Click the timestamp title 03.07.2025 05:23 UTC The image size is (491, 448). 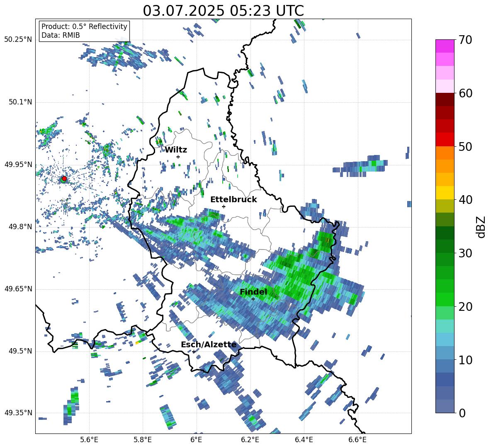tap(223, 11)
